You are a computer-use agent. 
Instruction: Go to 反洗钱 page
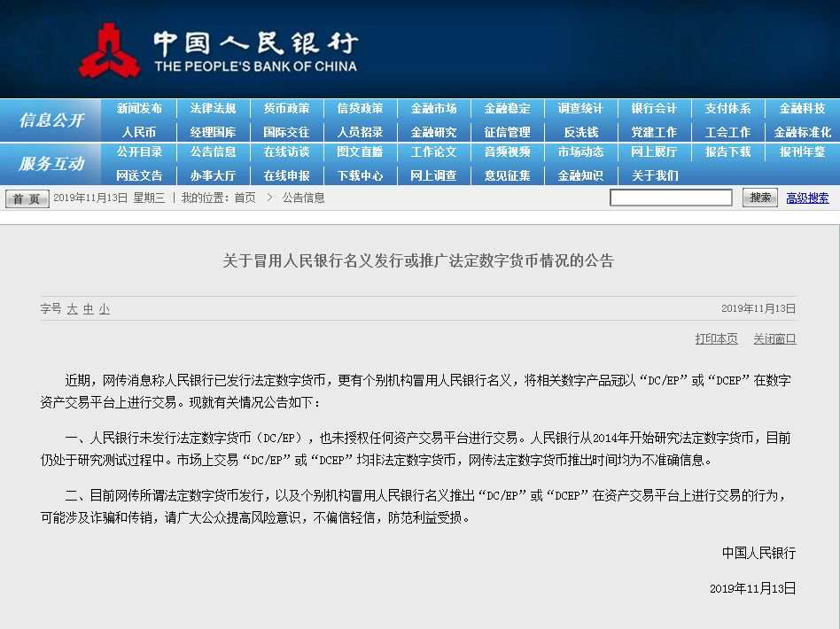(x=580, y=132)
